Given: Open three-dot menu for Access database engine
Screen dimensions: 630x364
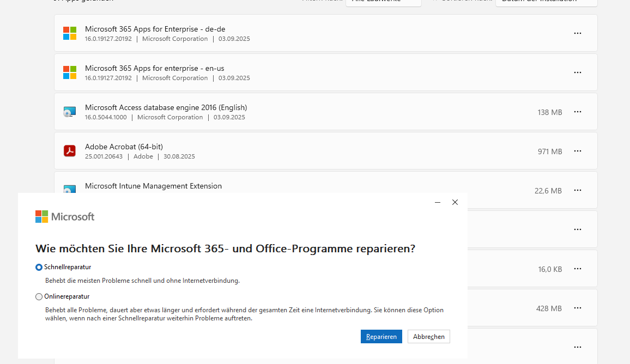Looking at the screenshot, I should 577,112.
